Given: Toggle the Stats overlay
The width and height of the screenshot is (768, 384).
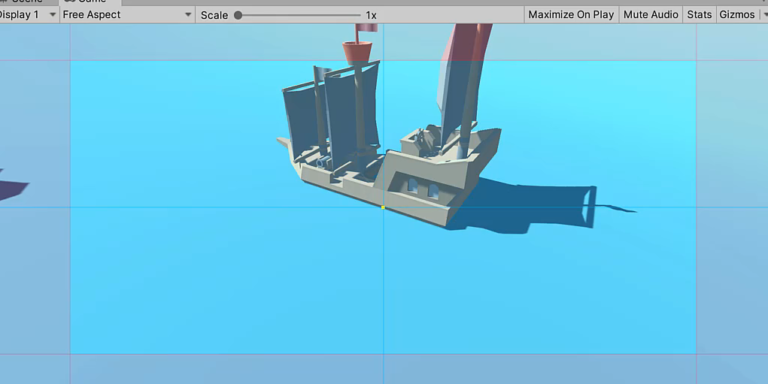Looking at the screenshot, I should coord(699,15).
